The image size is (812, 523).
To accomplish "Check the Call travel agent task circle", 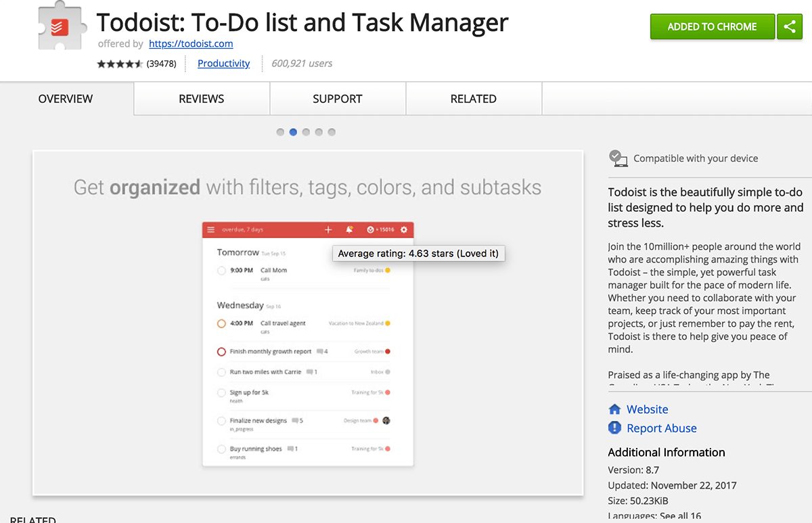I will tap(221, 324).
